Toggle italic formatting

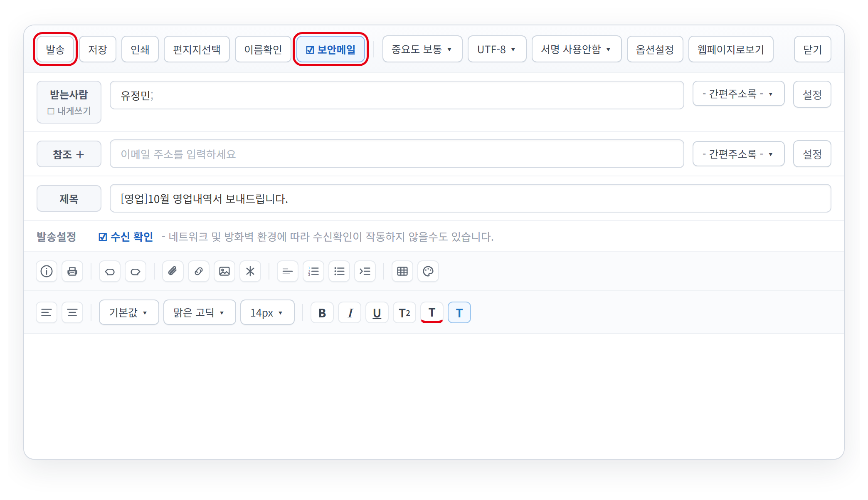350,312
